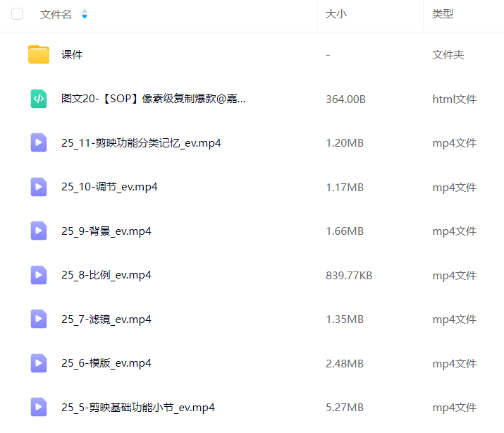
Task: Click mp4文件 type in 25_10 row
Action: (x=454, y=188)
